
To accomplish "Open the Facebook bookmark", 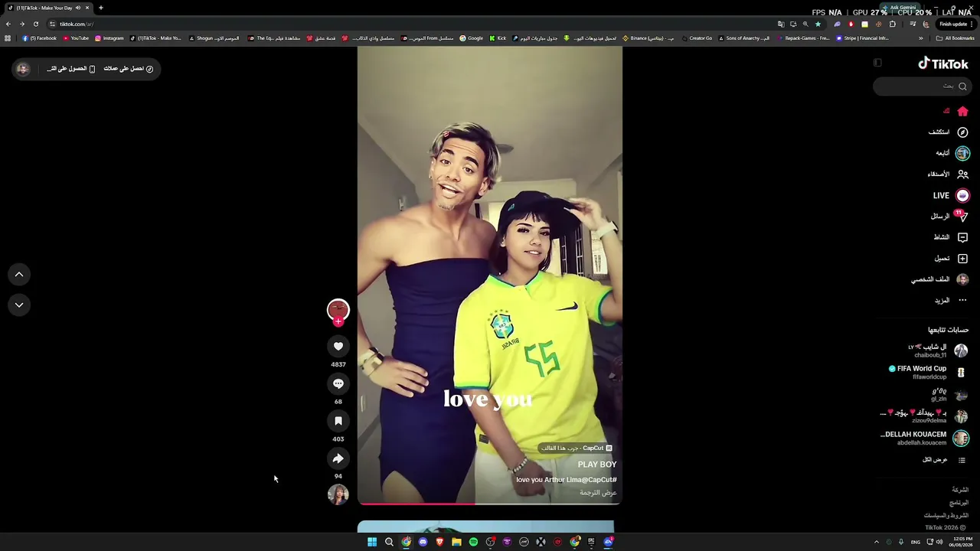I will [39, 38].
